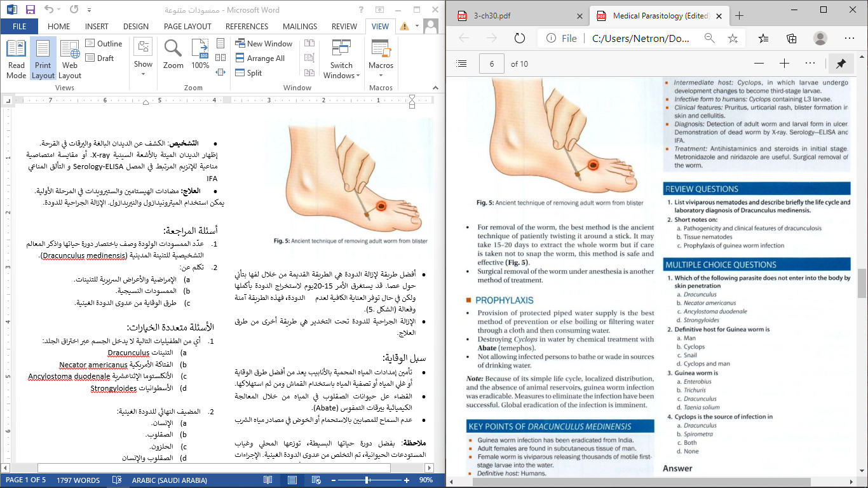Choose Page Width zoom icon in the ribbon

pos(220,72)
